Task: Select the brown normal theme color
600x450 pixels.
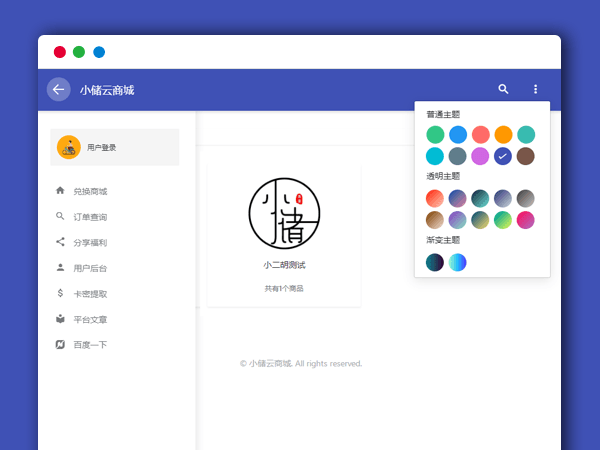Action: tap(526, 156)
